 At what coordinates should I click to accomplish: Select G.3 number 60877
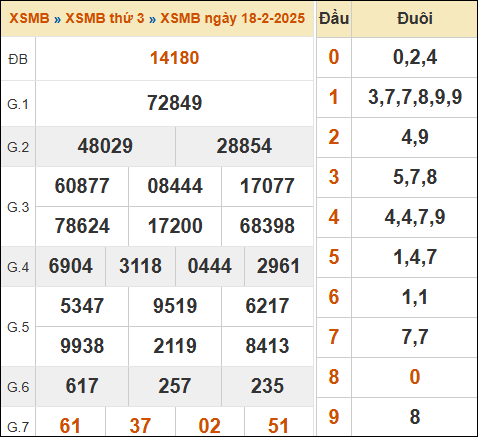click(82, 186)
